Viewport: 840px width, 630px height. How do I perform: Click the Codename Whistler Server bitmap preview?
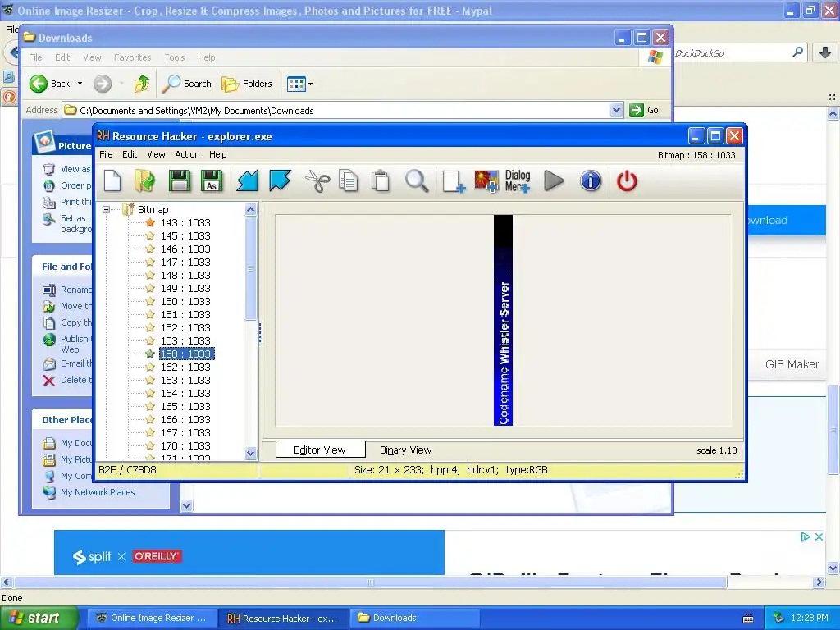coord(503,321)
